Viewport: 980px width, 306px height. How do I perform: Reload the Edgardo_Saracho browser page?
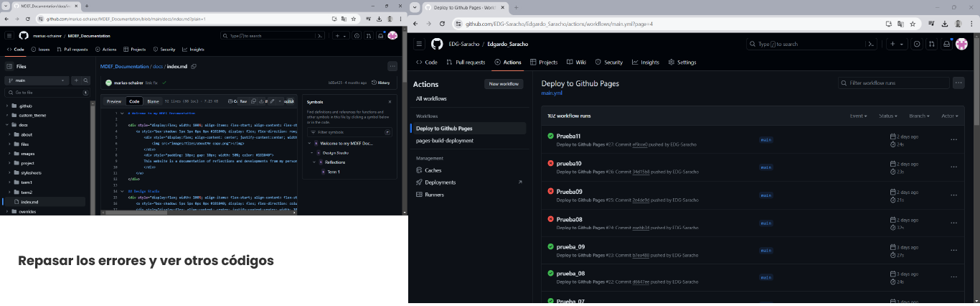[442, 24]
